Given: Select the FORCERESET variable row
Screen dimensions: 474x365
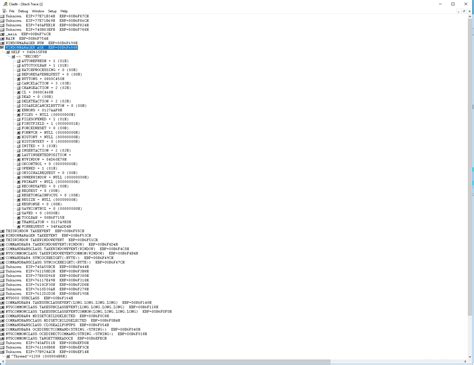Looking at the screenshot, I should tap(44, 128).
